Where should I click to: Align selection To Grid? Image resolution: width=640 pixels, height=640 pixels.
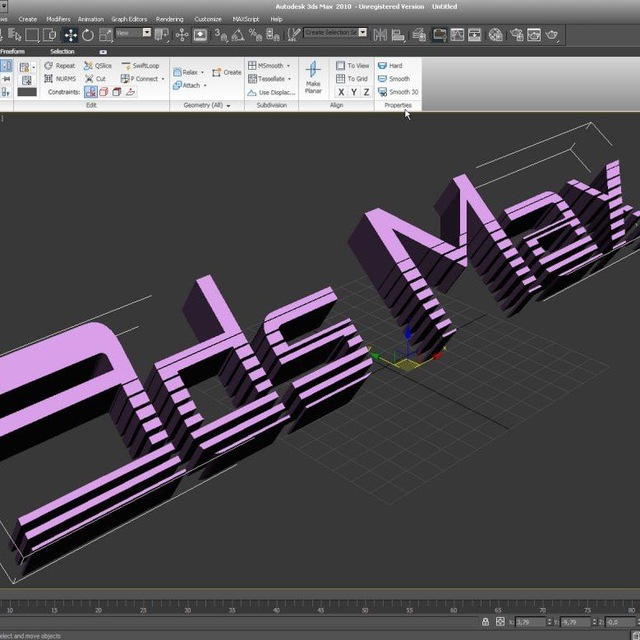click(x=352, y=79)
